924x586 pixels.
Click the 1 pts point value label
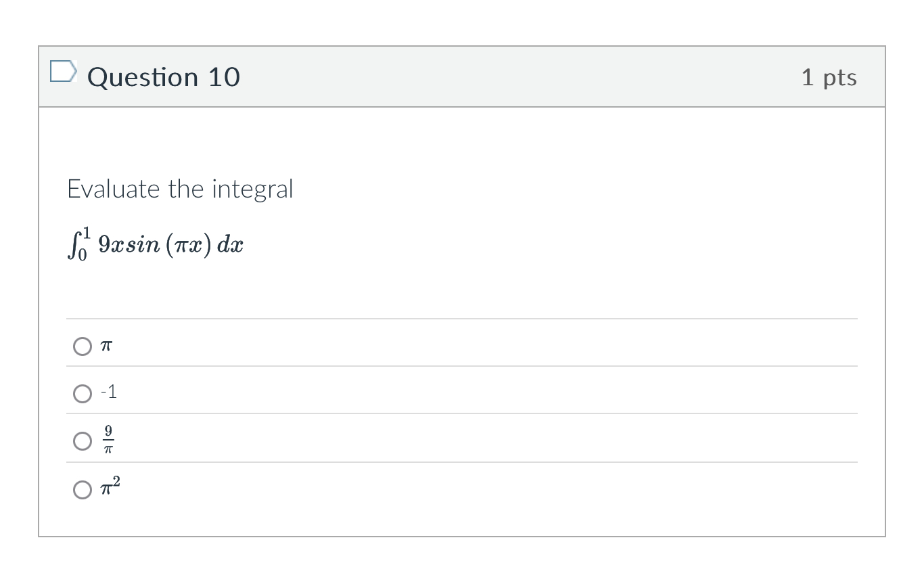point(830,76)
